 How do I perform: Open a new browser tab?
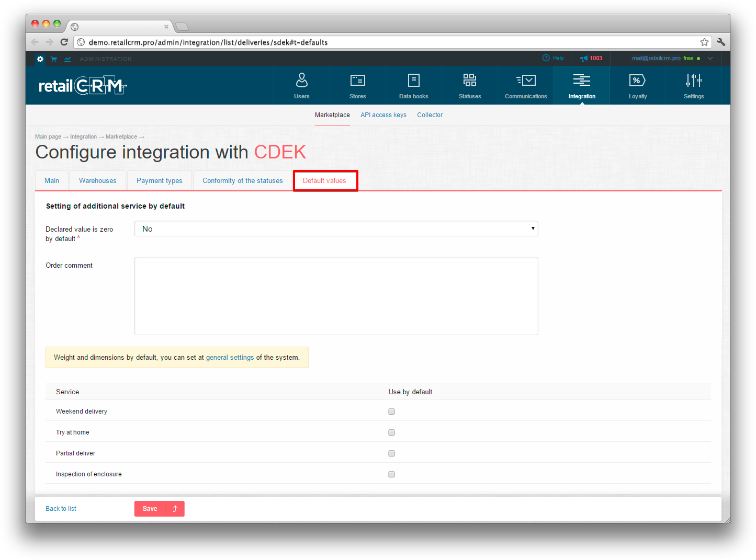click(182, 27)
